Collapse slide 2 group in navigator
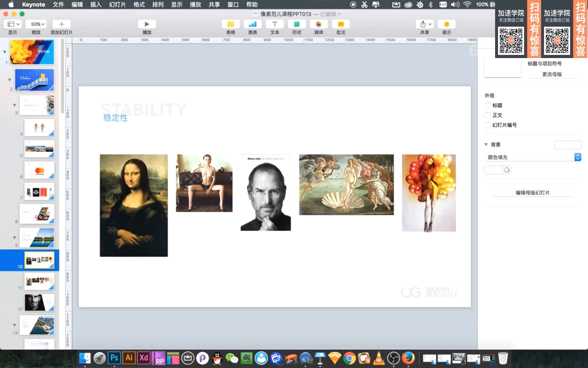The width and height of the screenshot is (588, 368). (x=9, y=80)
